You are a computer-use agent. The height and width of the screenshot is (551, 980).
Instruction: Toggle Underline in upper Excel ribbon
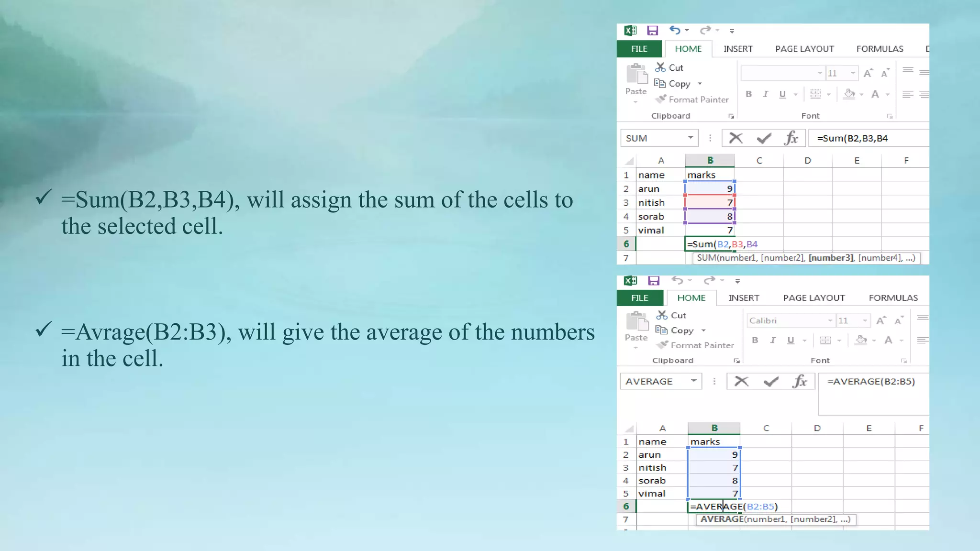(782, 94)
